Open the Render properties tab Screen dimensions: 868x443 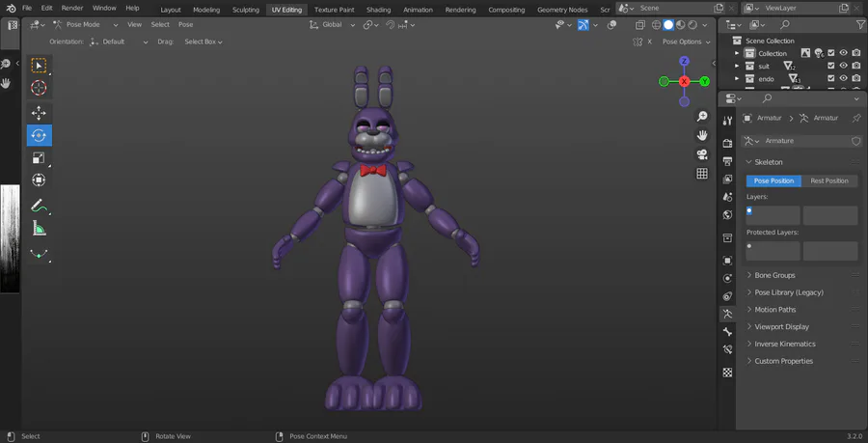(x=727, y=143)
